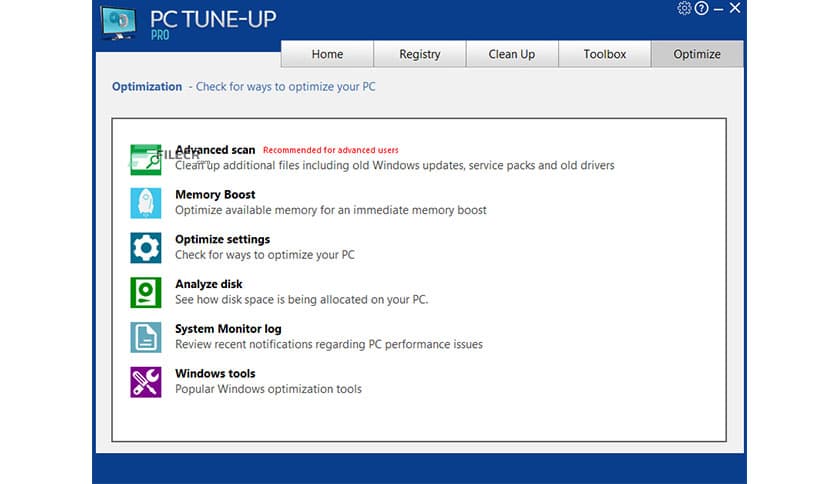Open Windows tools

[x=215, y=374]
